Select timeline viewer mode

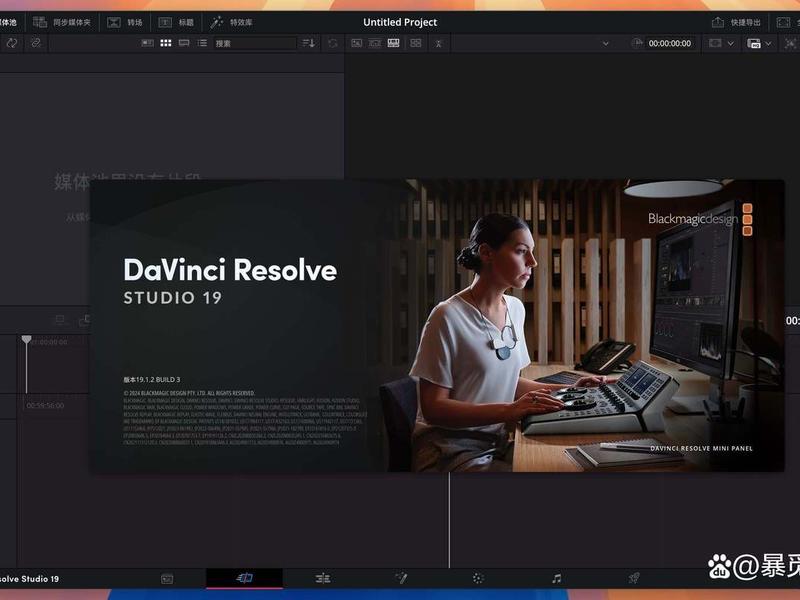coord(393,43)
